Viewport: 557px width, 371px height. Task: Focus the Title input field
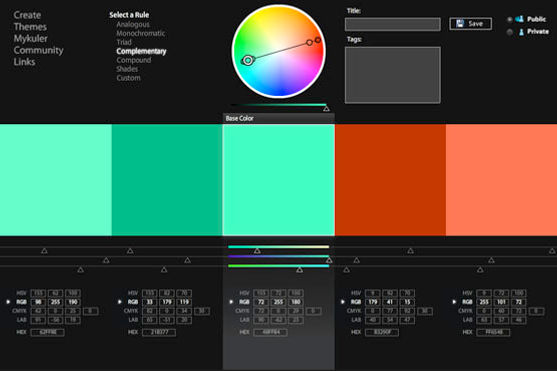point(393,24)
